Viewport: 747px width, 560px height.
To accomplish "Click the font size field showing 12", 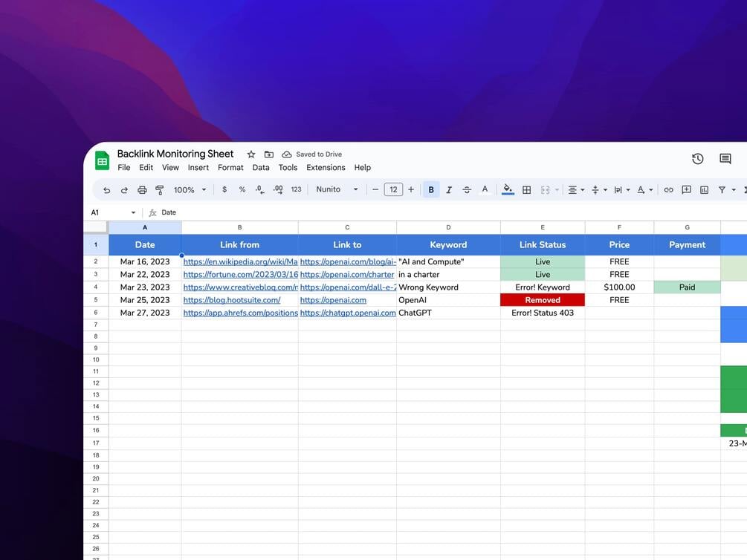I will 393,189.
